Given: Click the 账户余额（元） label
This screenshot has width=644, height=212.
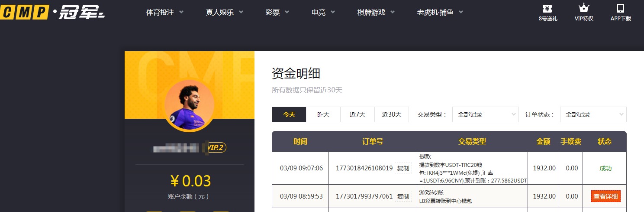Looking at the screenshot, I should [x=189, y=196].
